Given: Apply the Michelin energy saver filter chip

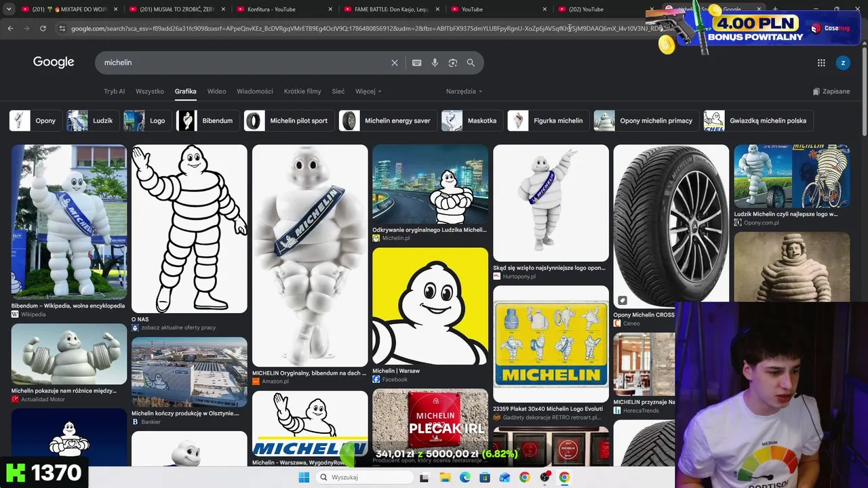Looking at the screenshot, I should pyautogui.click(x=387, y=121).
